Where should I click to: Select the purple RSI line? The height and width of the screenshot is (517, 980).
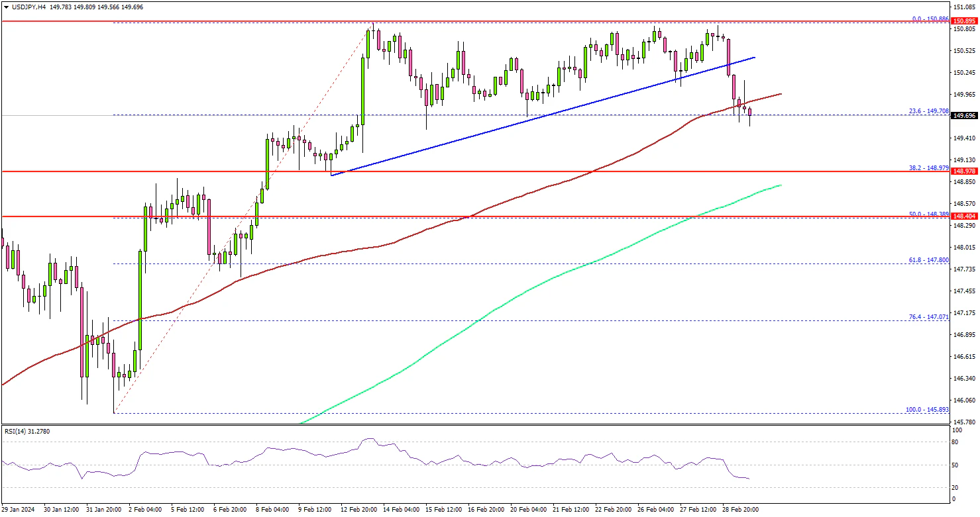pos(464,461)
